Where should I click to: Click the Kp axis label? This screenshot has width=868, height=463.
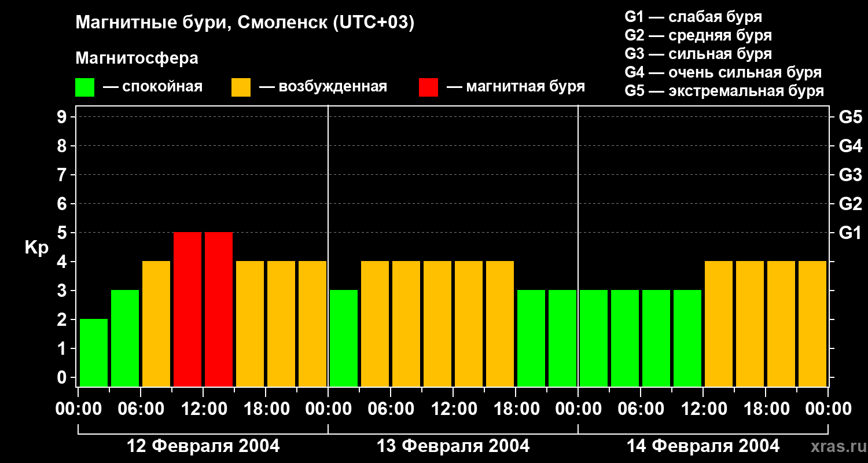point(36,248)
